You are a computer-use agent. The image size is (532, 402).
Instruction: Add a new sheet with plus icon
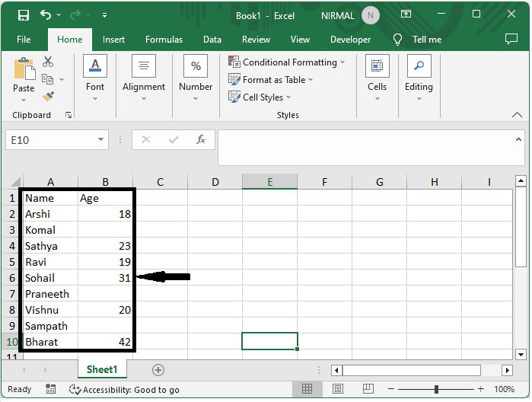point(158,370)
